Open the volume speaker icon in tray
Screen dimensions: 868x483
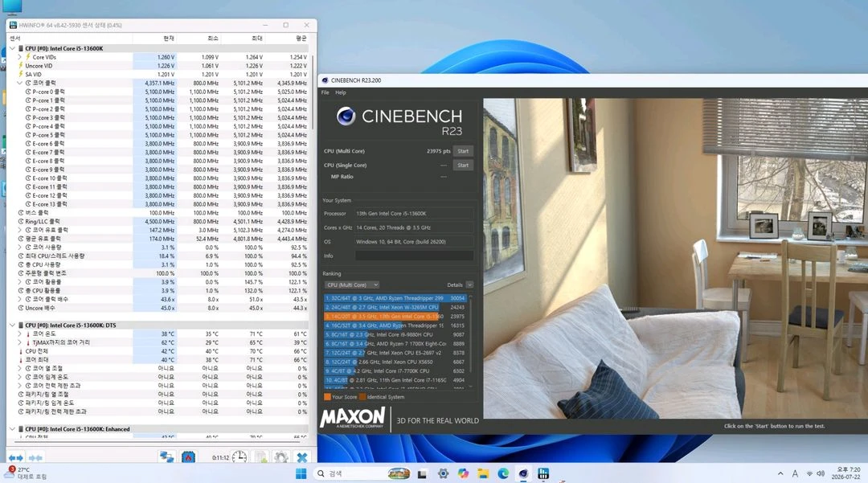click(x=821, y=473)
